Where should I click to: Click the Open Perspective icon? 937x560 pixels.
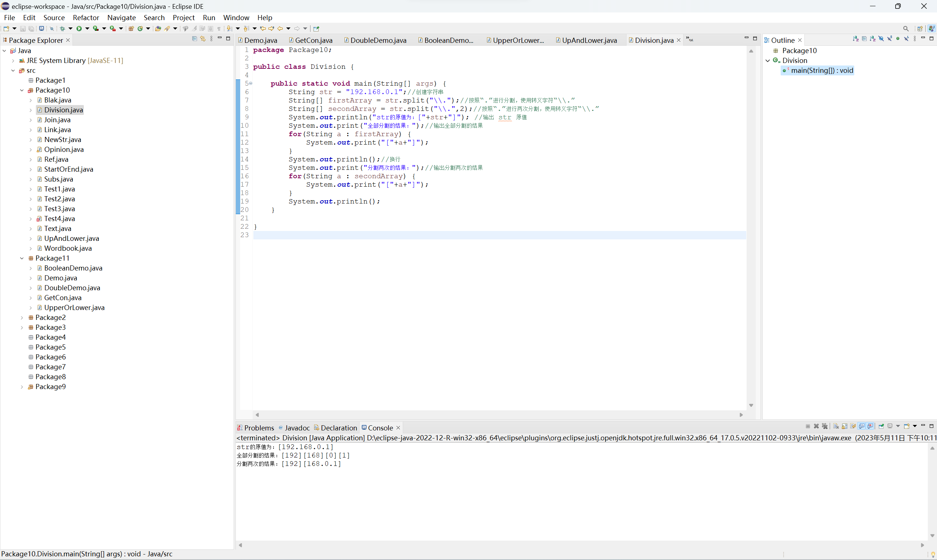920,29
